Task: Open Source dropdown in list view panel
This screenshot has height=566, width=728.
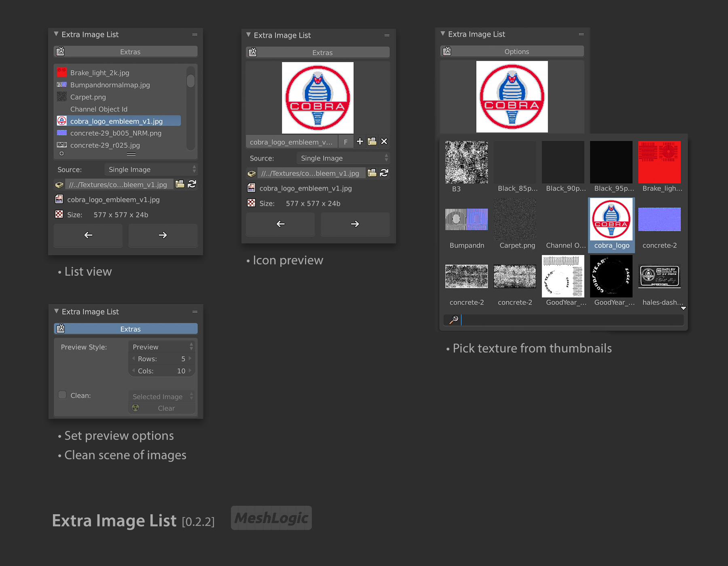Action: tap(151, 169)
